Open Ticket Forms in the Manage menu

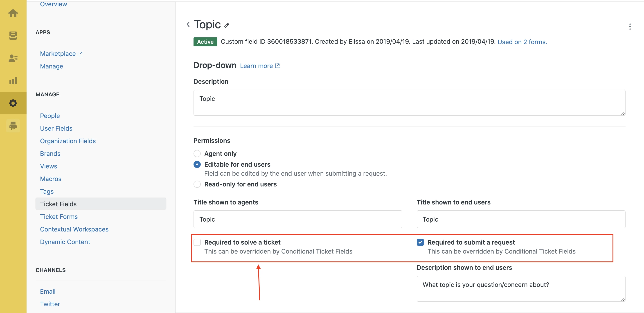tap(59, 216)
